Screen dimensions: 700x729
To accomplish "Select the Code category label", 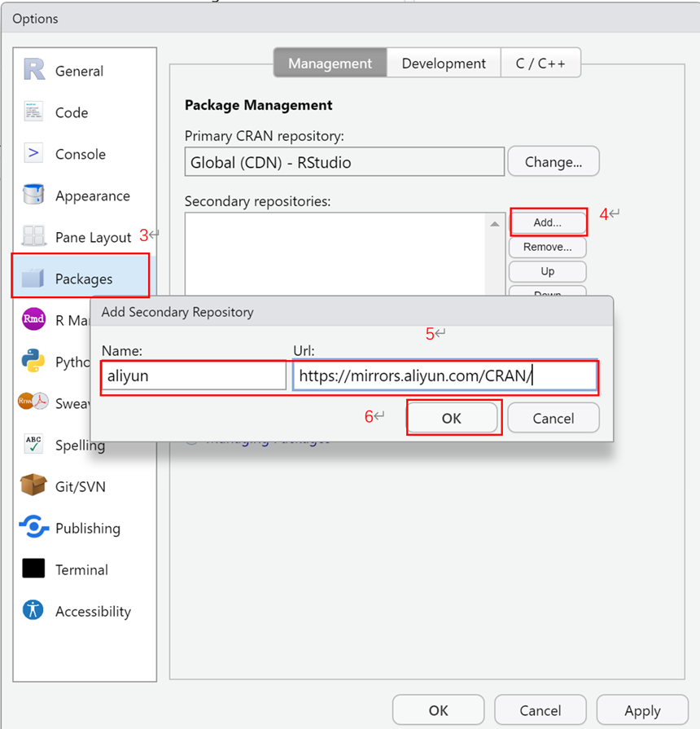I will 72,112.
